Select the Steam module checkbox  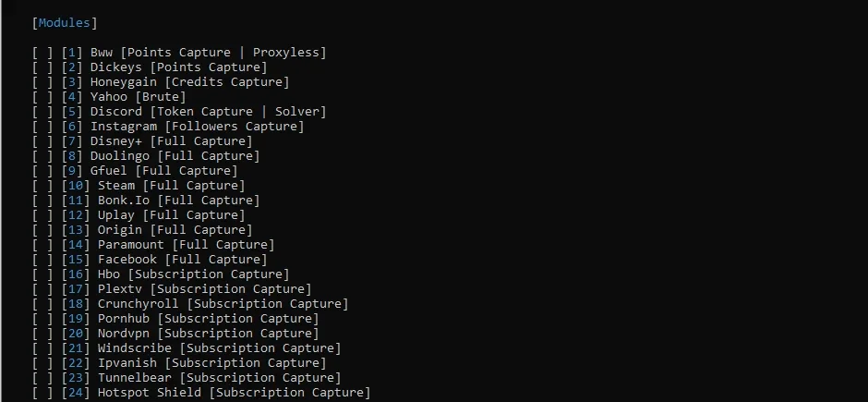pyautogui.click(x=42, y=186)
